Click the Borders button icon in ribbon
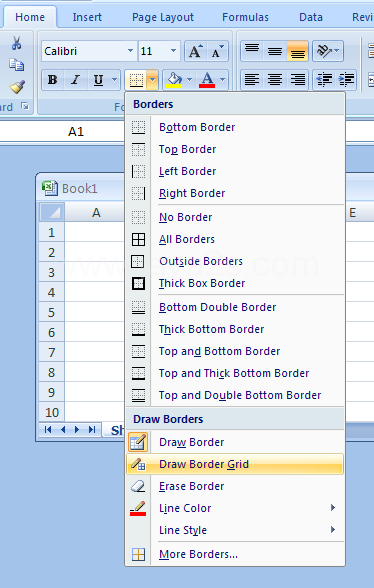 (137, 80)
